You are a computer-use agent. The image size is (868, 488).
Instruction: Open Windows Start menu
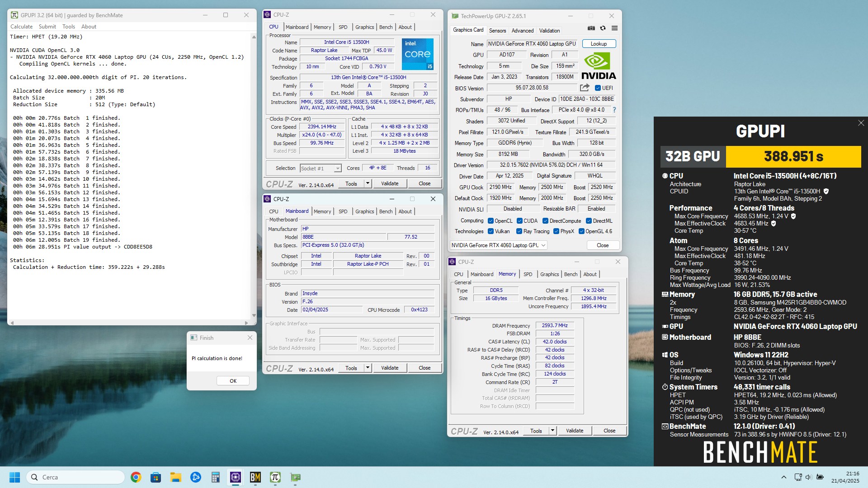coord(14,477)
